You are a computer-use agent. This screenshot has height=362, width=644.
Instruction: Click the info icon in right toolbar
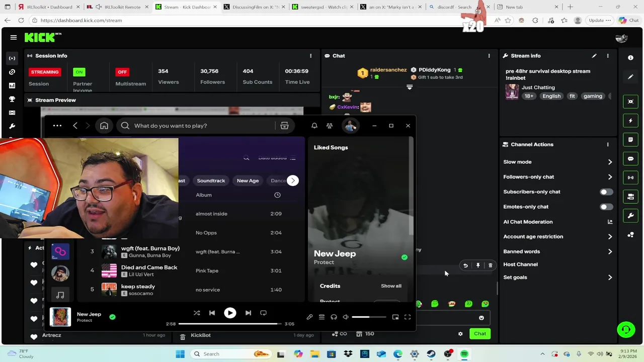630,58
